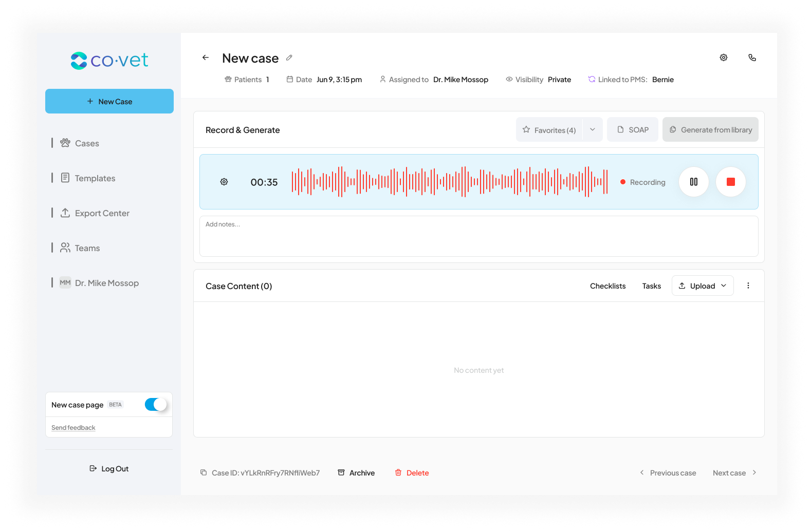Image resolution: width=810 pixels, height=532 pixels.
Task: Change the Assigned to Dr. Mike Mossop field
Action: tap(461, 80)
